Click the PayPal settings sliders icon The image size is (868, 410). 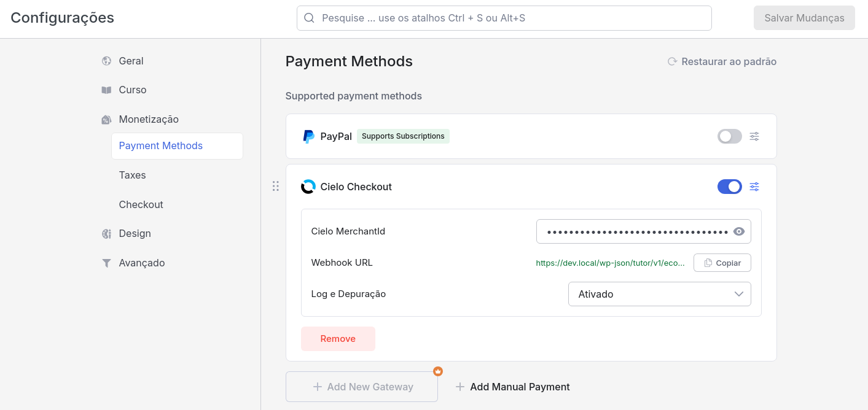pos(754,136)
